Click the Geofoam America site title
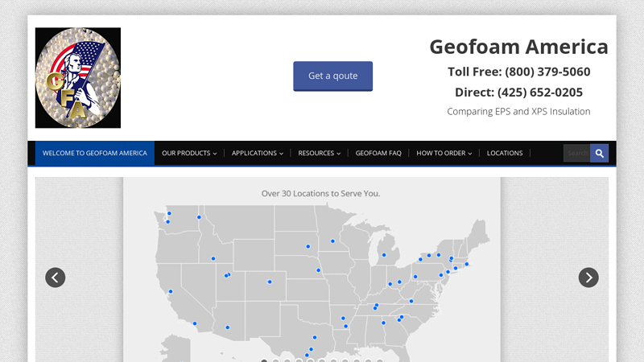Screen dimensions: 644x362 click(518, 47)
